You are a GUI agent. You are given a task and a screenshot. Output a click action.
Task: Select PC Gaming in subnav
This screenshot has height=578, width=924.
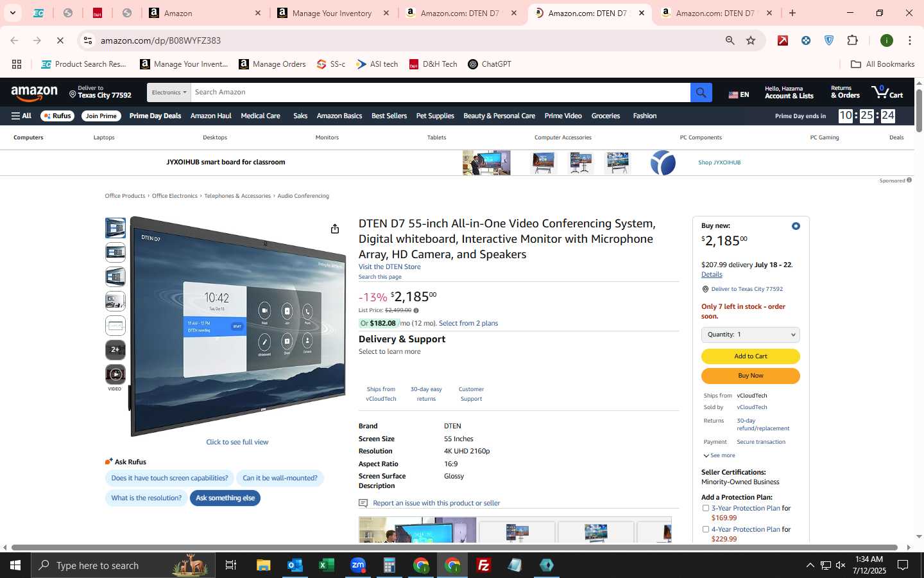[825, 137]
